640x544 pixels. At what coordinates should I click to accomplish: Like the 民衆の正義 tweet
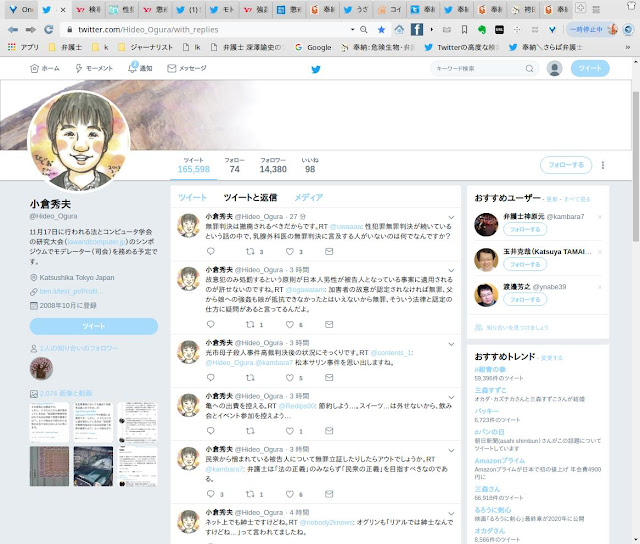[x=289, y=494]
